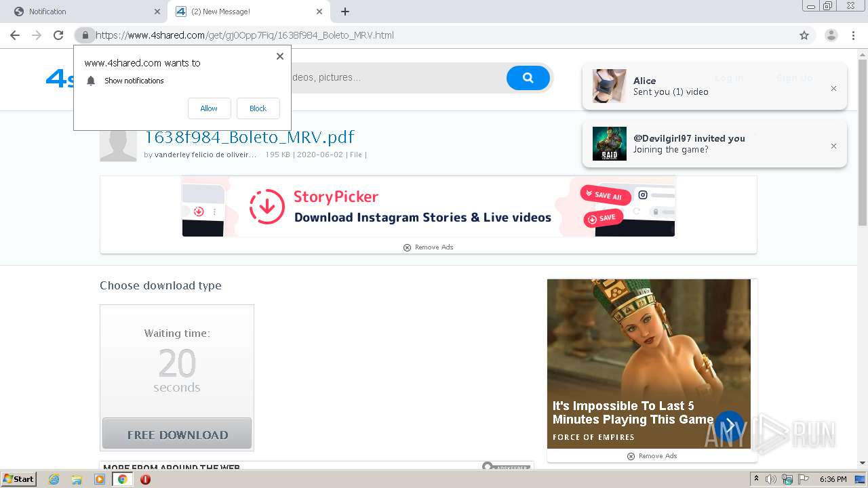Click the red Opera taskbar icon
Viewport: 868px width, 488px height.
pos(145,479)
